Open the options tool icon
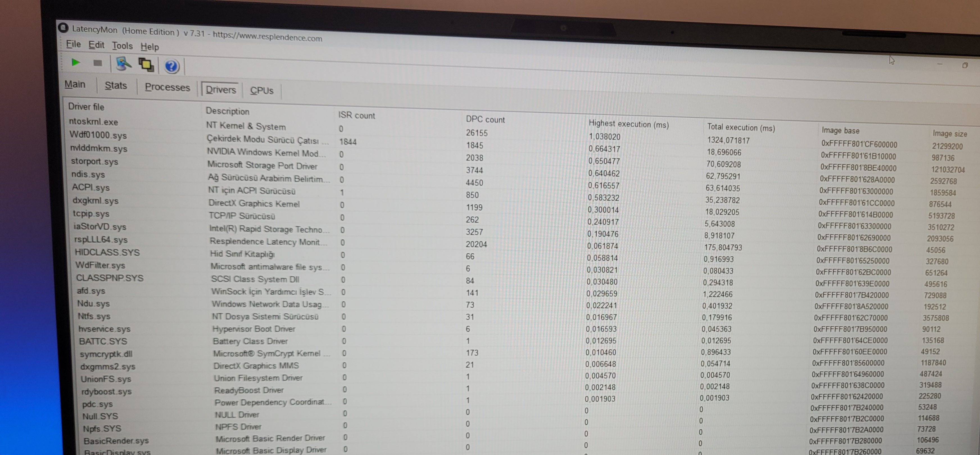The image size is (980, 455). click(123, 64)
